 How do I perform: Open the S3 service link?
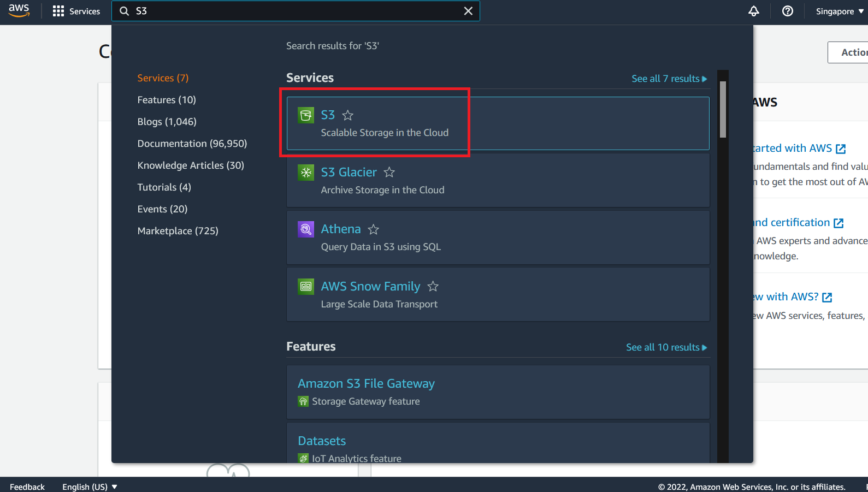pos(328,115)
